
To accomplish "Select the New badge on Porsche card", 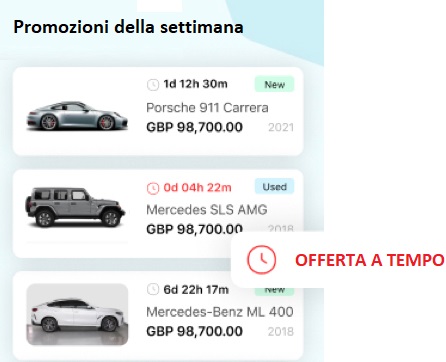I will pos(275,84).
